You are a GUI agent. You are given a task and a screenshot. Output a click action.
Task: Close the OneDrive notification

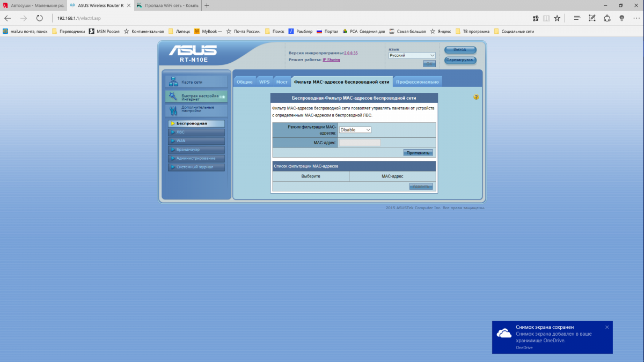click(607, 327)
